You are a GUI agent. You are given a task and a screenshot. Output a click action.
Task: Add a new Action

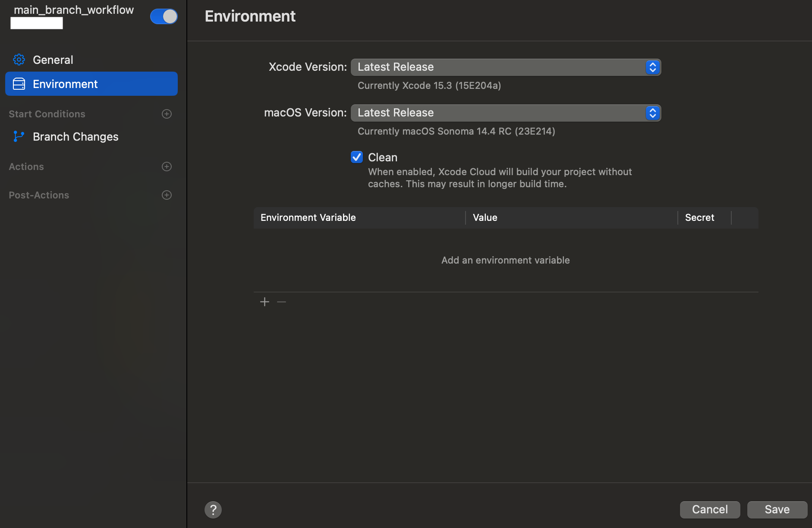pyautogui.click(x=167, y=167)
